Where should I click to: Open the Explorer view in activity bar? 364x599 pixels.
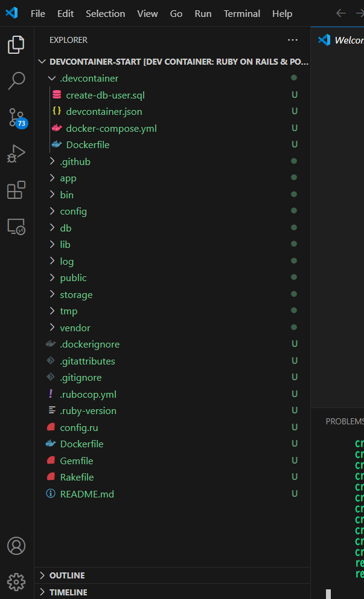(16, 45)
